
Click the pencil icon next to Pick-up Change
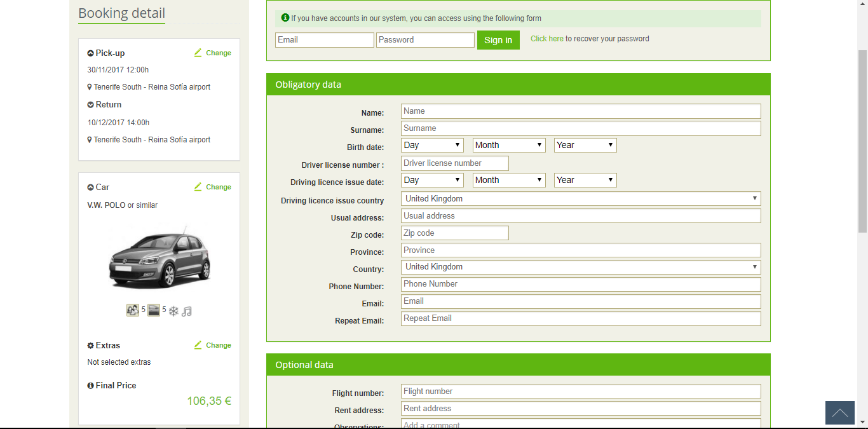click(198, 53)
